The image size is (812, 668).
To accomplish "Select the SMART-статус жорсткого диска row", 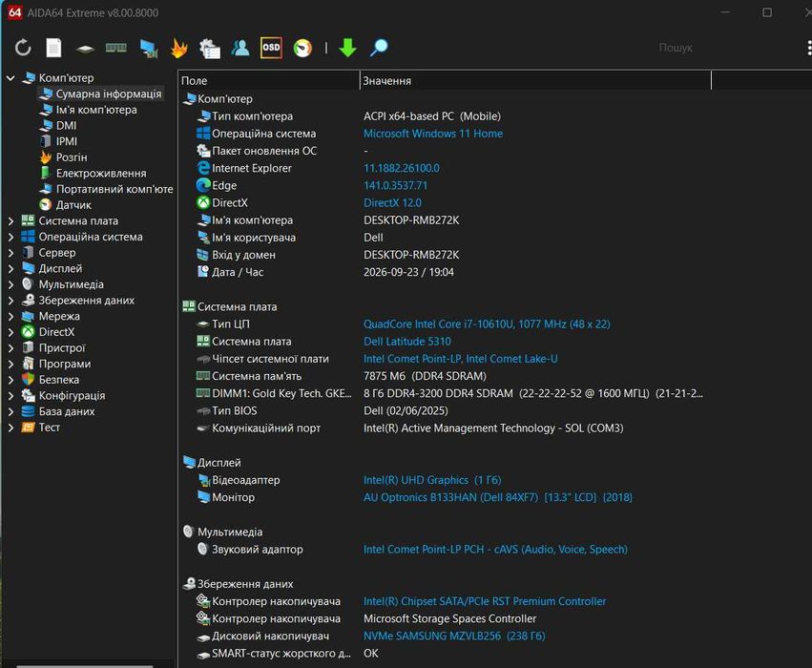I will [x=446, y=654].
